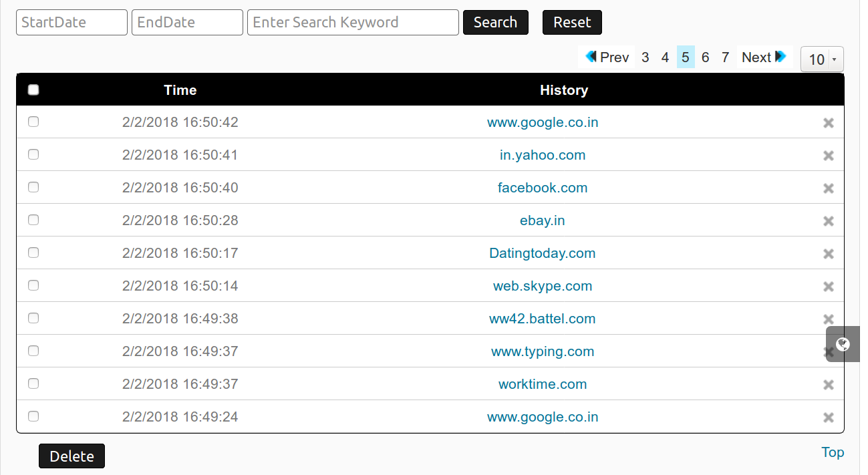
Task: Check the ebay.in row checkbox
Action: click(x=33, y=220)
